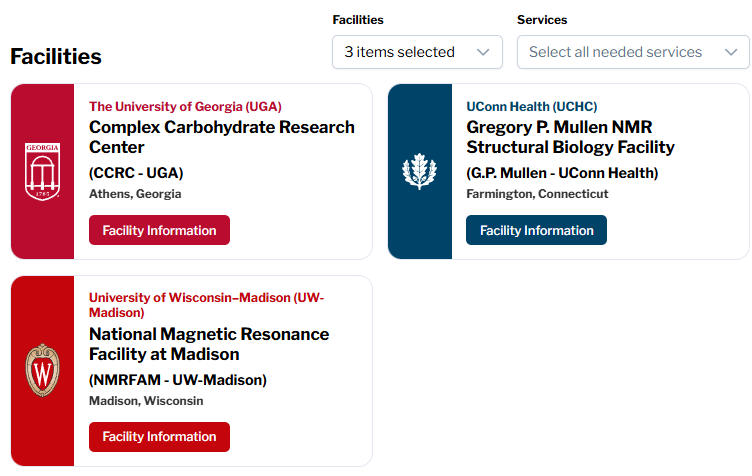The height and width of the screenshot is (476, 752).
Task: Click the Services 'Select all needed services' field
Action: point(615,52)
